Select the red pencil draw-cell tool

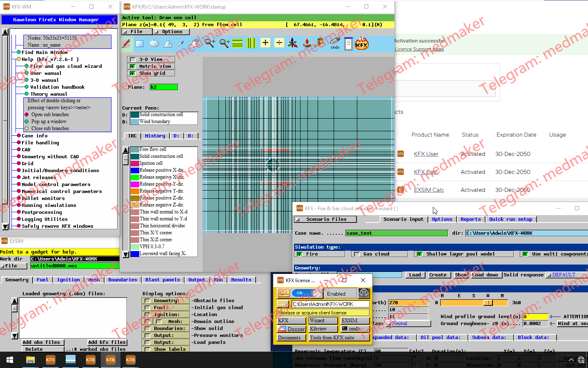126,43
